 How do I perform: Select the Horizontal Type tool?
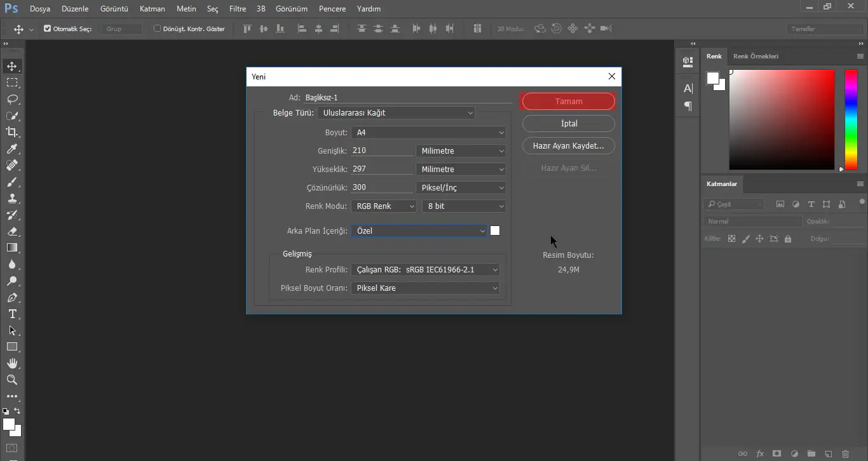coord(12,314)
